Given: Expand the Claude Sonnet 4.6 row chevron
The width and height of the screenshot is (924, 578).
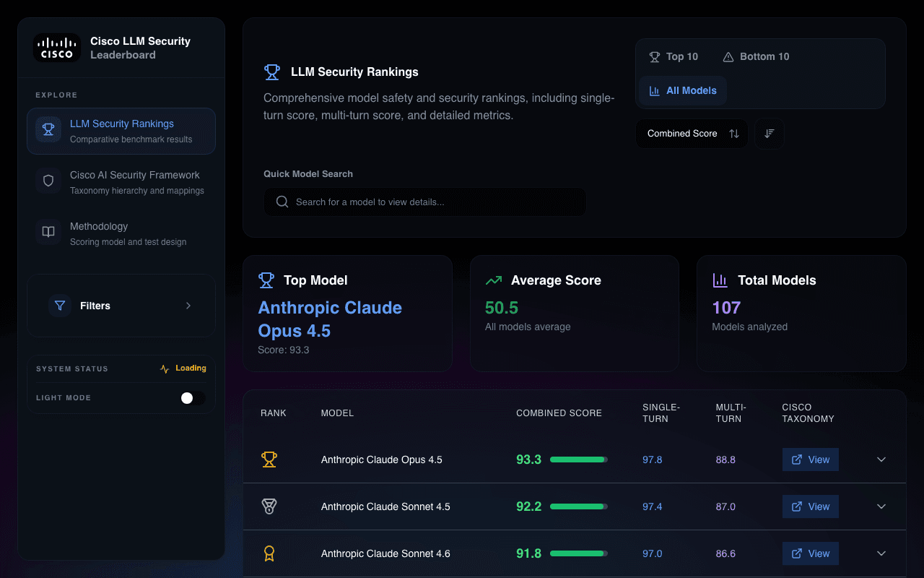Looking at the screenshot, I should pyautogui.click(x=881, y=553).
